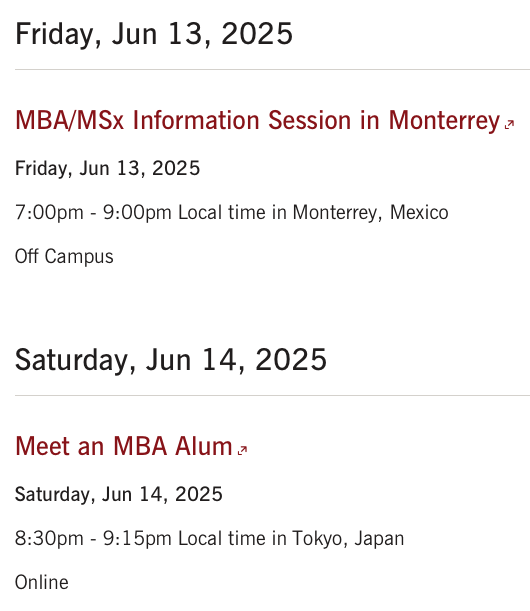Click Local time in text on Monterrey event line
530x611 pixels.
point(232,213)
